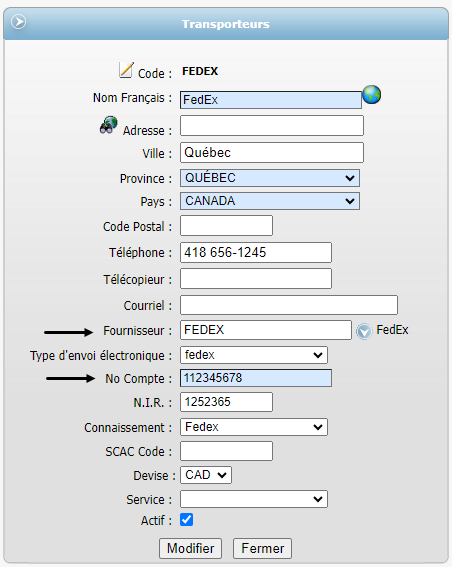452x567 pixels.
Task: Click the arrow icon in Transporteurs header
Action: (18, 22)
